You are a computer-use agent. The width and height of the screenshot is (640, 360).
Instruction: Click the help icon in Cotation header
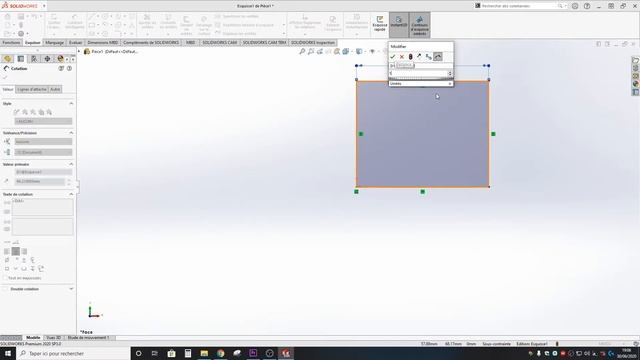69,69
